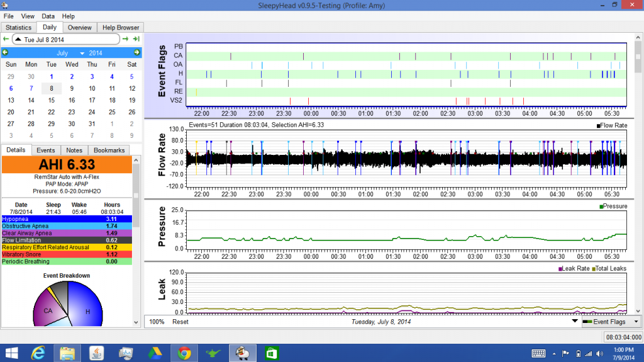This screenshot has height=362, width=644.
Task: Click the 100% zoom label
Action: 157,322
